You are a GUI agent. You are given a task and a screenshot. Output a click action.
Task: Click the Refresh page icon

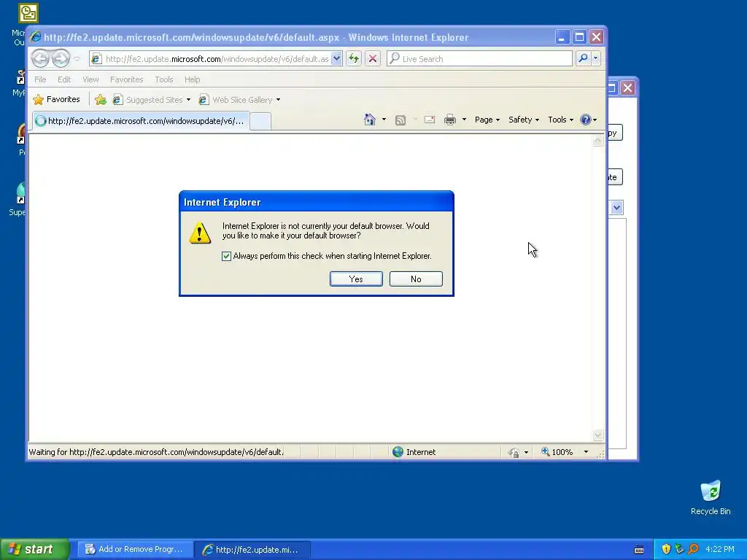354,58
